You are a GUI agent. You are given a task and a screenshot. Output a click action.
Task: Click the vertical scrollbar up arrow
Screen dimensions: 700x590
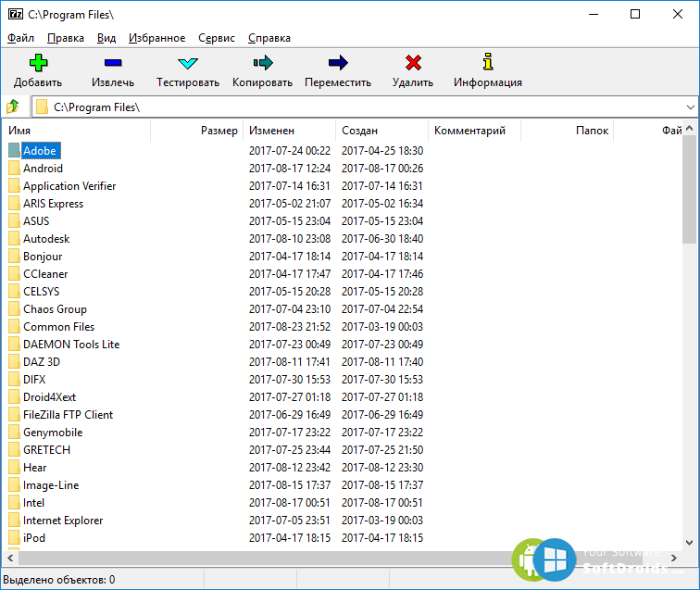pos(689,128)
